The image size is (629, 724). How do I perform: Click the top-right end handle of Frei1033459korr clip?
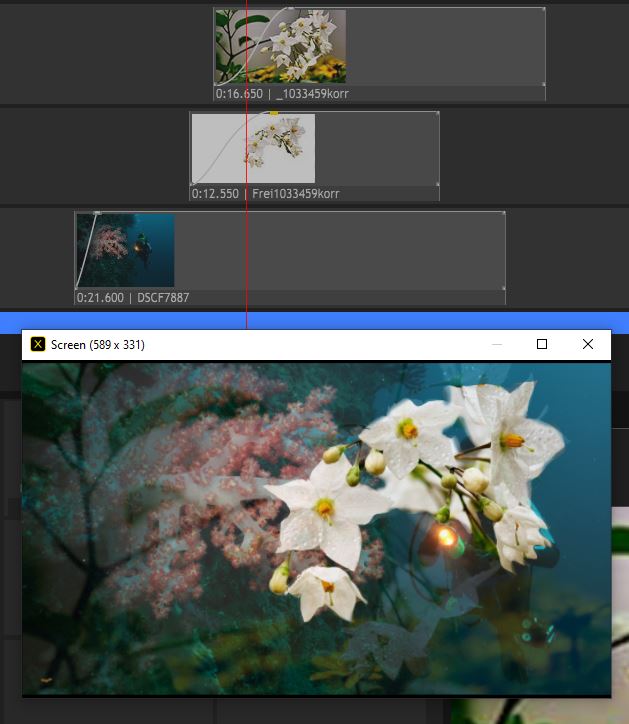coord(436,114)
